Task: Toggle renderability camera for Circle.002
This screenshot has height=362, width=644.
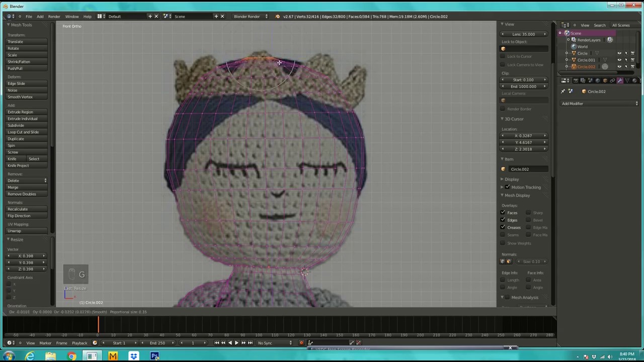Action: point(632,66)
